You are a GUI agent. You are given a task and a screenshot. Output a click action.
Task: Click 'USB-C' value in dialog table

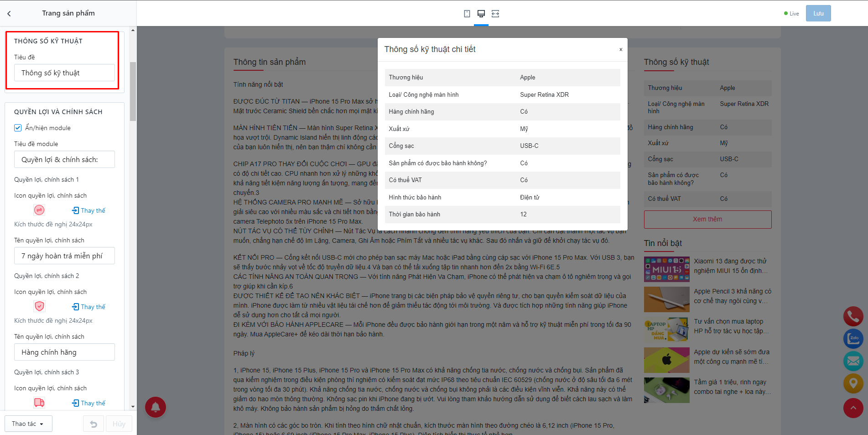click(529, 146)
